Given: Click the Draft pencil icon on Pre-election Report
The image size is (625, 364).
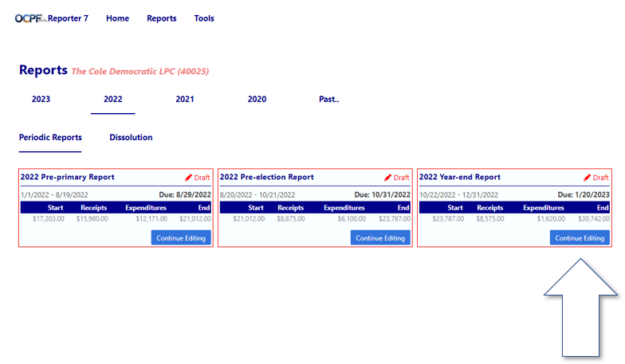Looking at the screenshot, I should (x=388, y=178).
